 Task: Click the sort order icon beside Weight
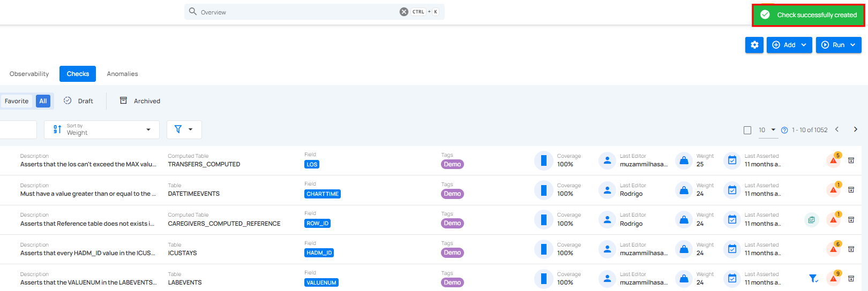pyautogui.click(x=57, y=129)
